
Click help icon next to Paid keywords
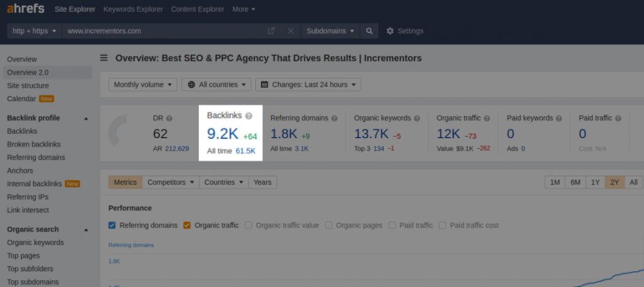[559, 118]
